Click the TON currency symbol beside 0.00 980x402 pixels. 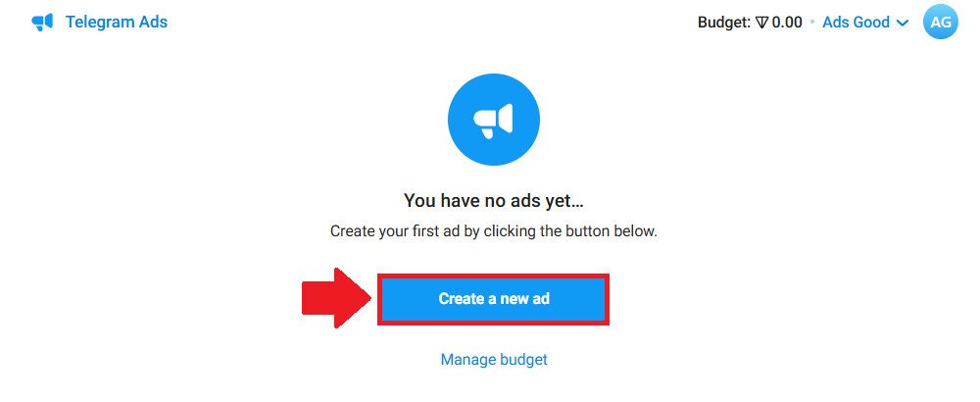click(761, 23)
